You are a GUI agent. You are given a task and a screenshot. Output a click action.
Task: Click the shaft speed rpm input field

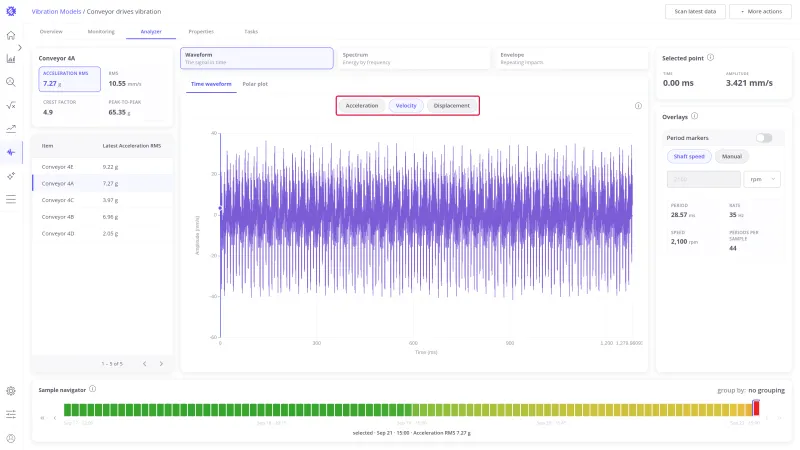click(x=704, y=179)
